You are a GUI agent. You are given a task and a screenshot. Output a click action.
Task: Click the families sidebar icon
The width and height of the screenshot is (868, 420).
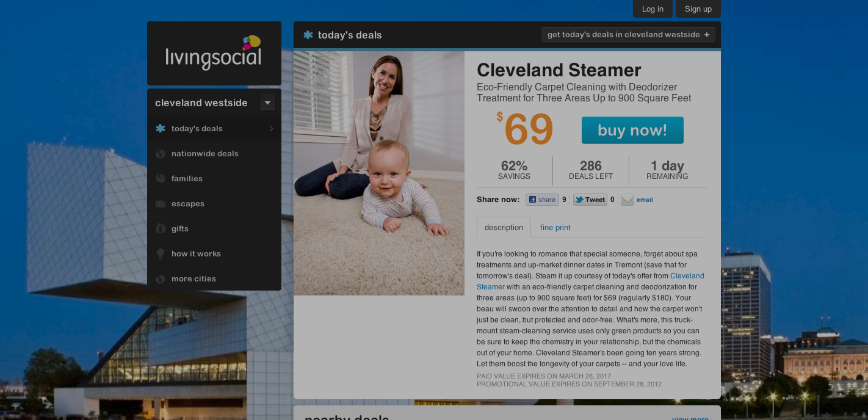click(161, 179)
